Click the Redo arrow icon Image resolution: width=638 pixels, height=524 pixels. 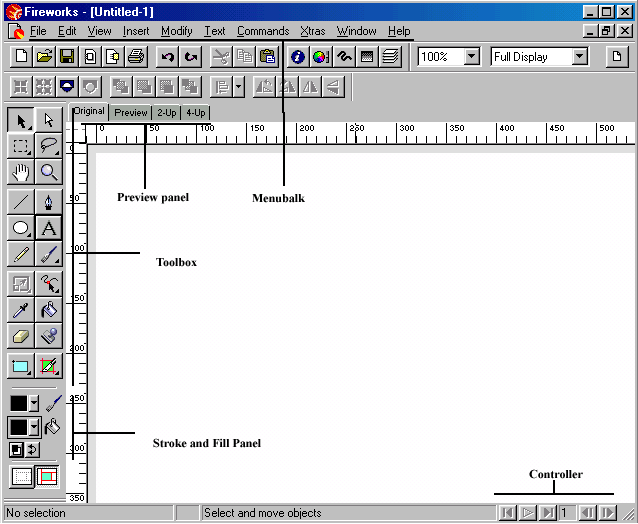(x=190, y=57)
